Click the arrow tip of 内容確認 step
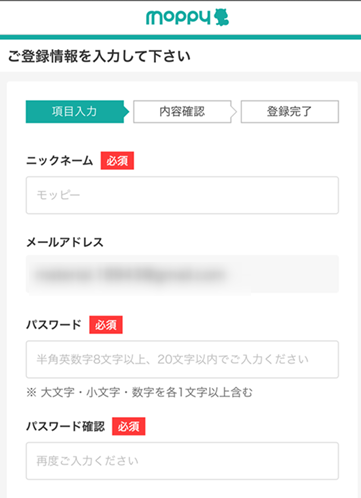The width and height of the screenshot is (361, 498). coord(234,112)
